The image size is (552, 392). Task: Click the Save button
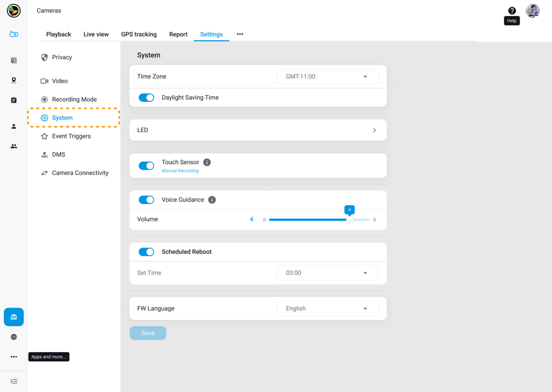click(147, 333)
